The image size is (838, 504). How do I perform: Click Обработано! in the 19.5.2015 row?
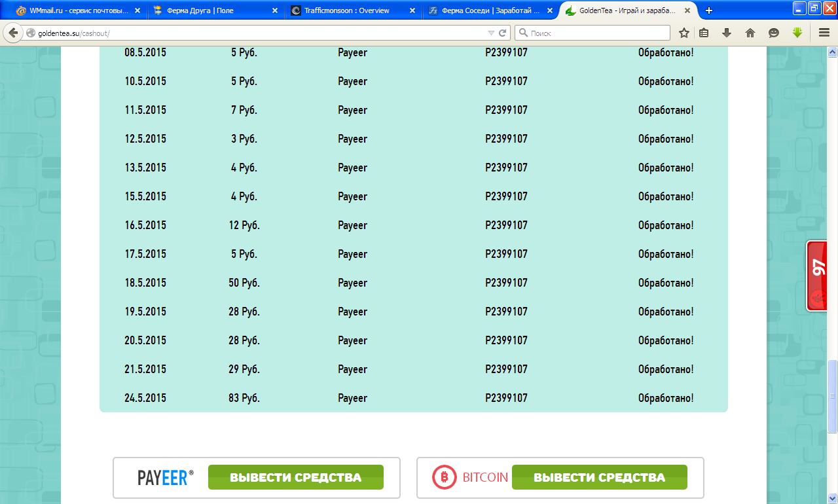666,312
